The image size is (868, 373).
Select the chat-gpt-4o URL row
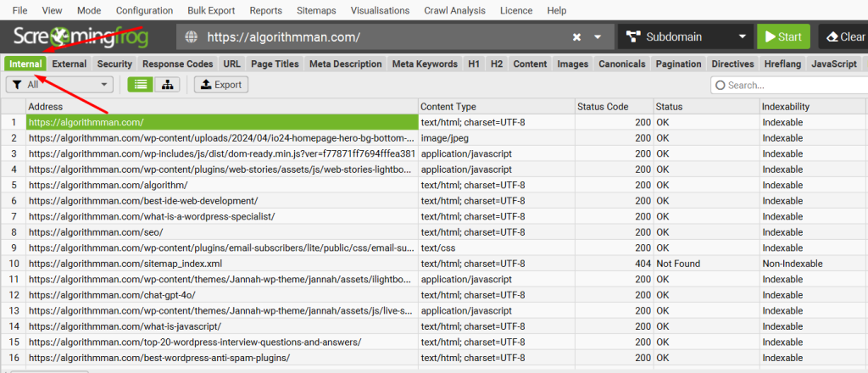click(222, 295)
